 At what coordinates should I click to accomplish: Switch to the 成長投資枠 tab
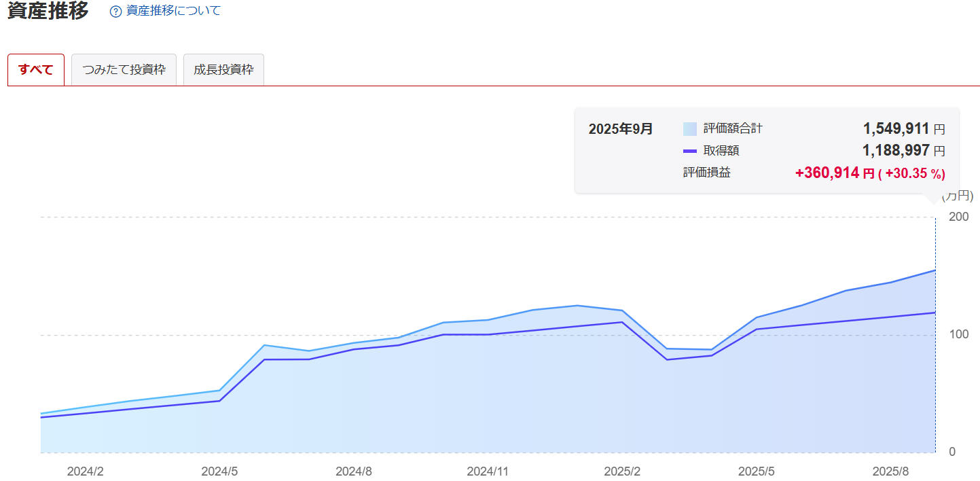[x=223, y=70]
